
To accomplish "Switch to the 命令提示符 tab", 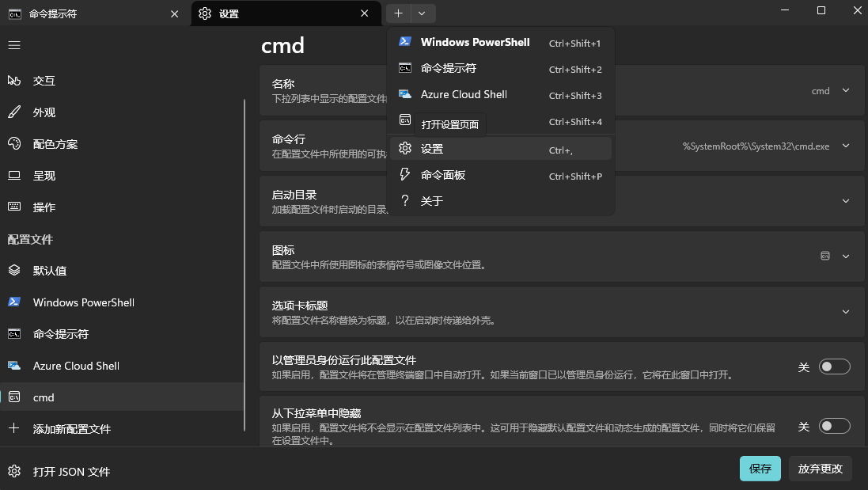I will [x=94, y=13].
